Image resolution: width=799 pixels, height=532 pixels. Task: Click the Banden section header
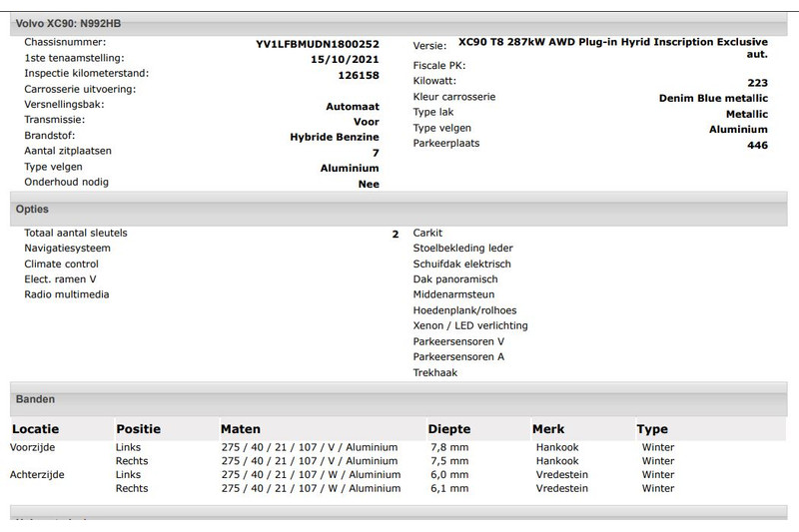35,399
